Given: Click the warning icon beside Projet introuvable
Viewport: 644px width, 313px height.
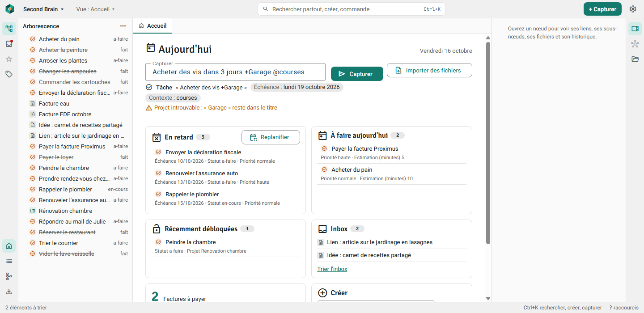Looking at the screenshot, I should point(149,108).
